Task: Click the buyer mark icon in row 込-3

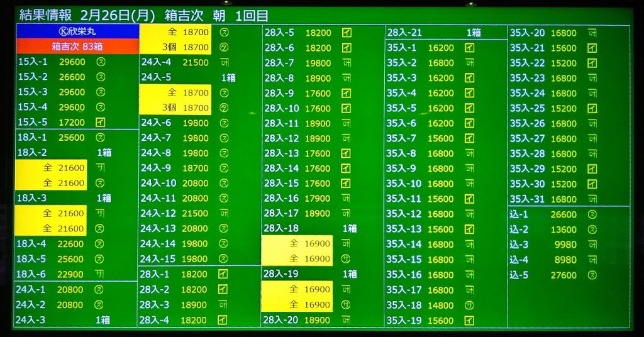Action: (591, 245)
